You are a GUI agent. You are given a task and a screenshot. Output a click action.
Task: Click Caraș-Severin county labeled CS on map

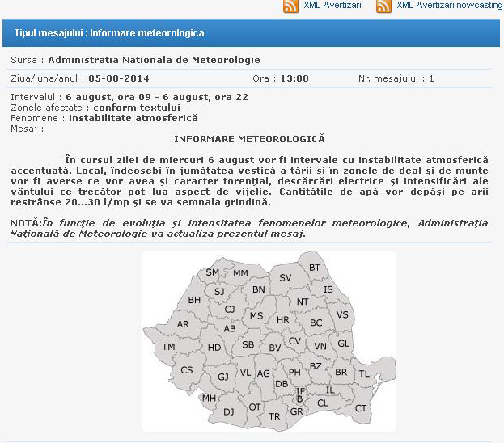click(x=187, y=370)
